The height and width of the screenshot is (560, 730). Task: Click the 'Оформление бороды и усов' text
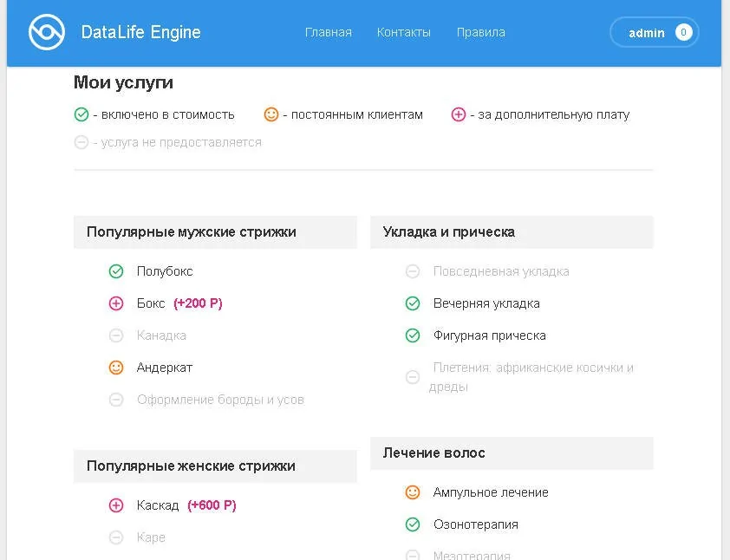coord(220,400)
